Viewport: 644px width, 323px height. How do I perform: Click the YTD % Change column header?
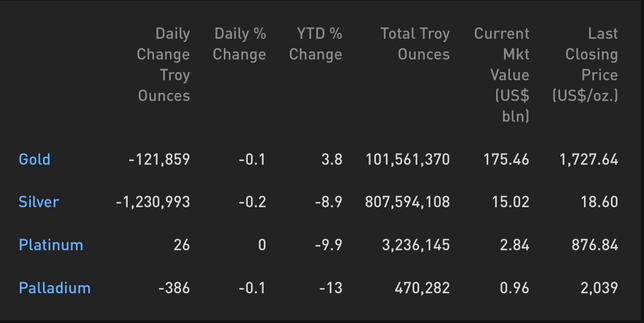click(316, 44)
